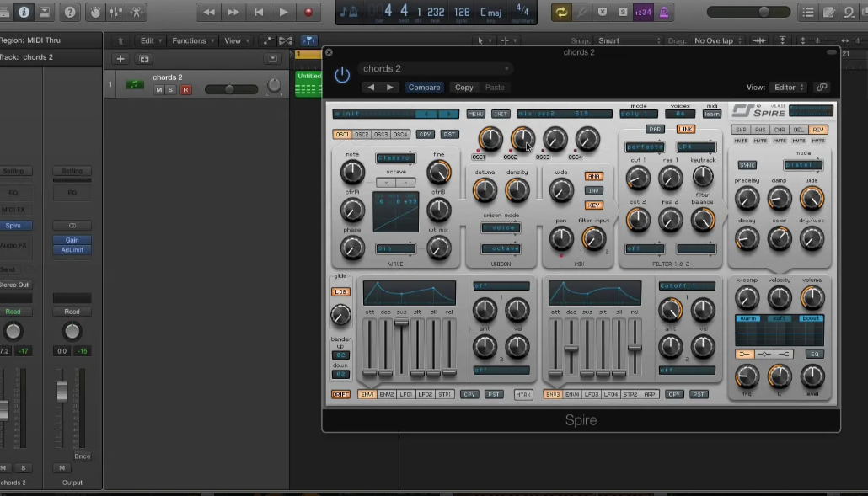Image resolution: width=868 pixels, height=496 pixels.
Task: Adjust the chords 2 track volume slider
Action: pos(231,89)
